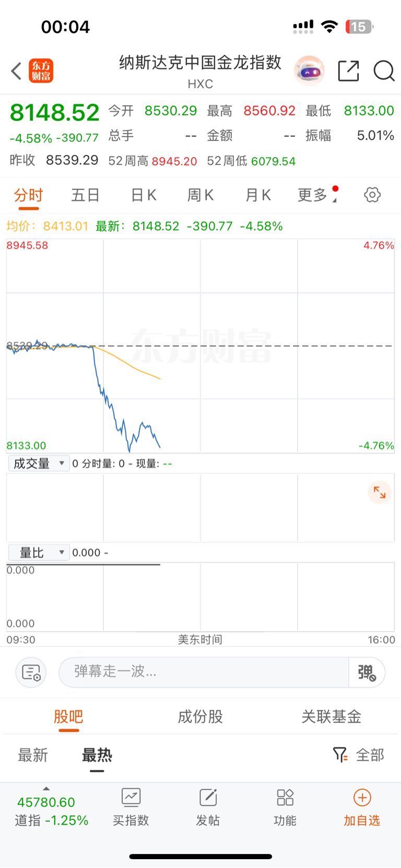Open the share icon in header
The height and width of the screenshot is (868, 401).
coord(348,71)
